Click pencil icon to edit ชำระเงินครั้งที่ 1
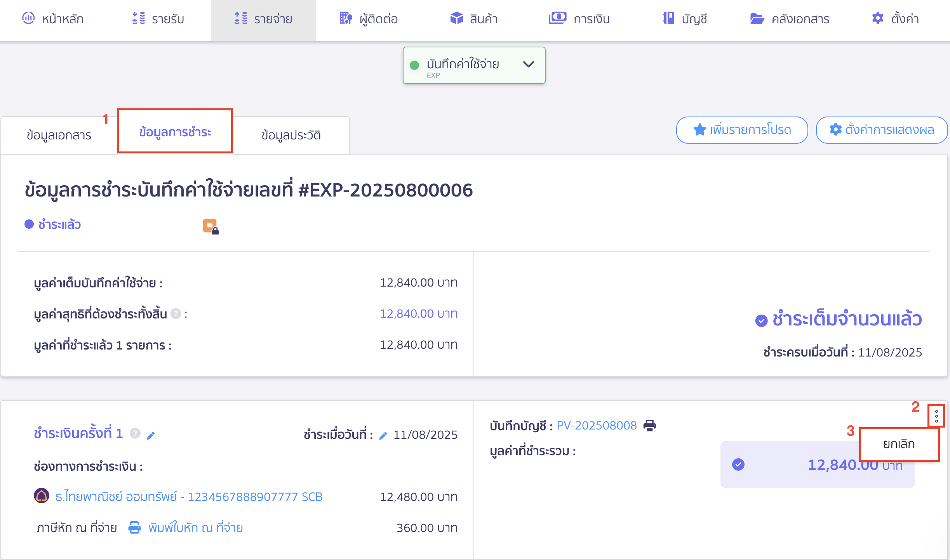This screenshot has width=950, height=560. [151, 436]
